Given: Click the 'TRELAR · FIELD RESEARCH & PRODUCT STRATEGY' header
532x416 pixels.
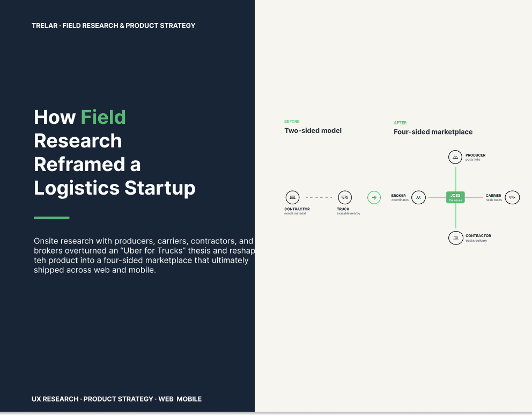Looking at the screenshot, I should point(113,25).
